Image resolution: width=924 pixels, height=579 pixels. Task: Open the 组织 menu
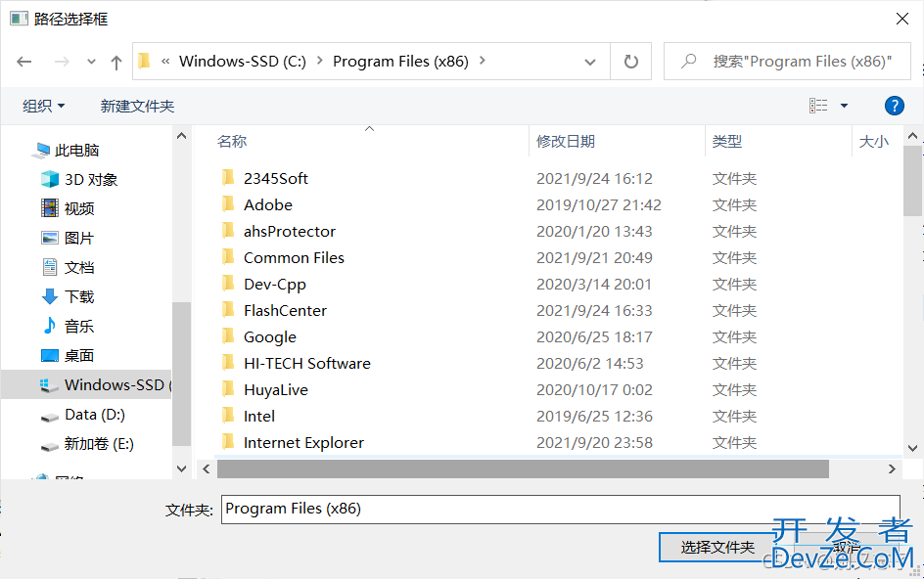[44, 106]
